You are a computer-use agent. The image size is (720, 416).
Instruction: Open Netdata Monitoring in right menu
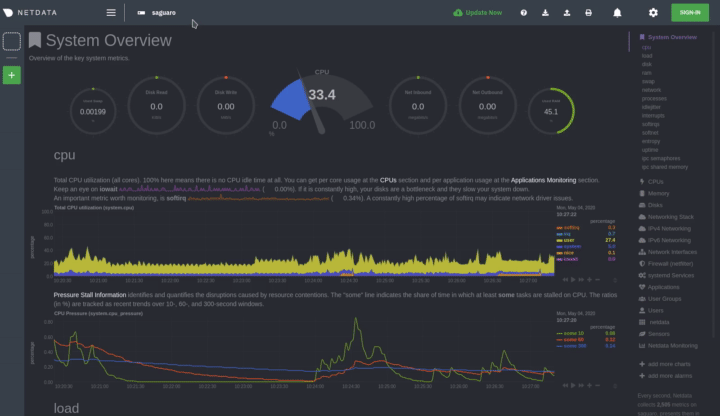point(668,346)
